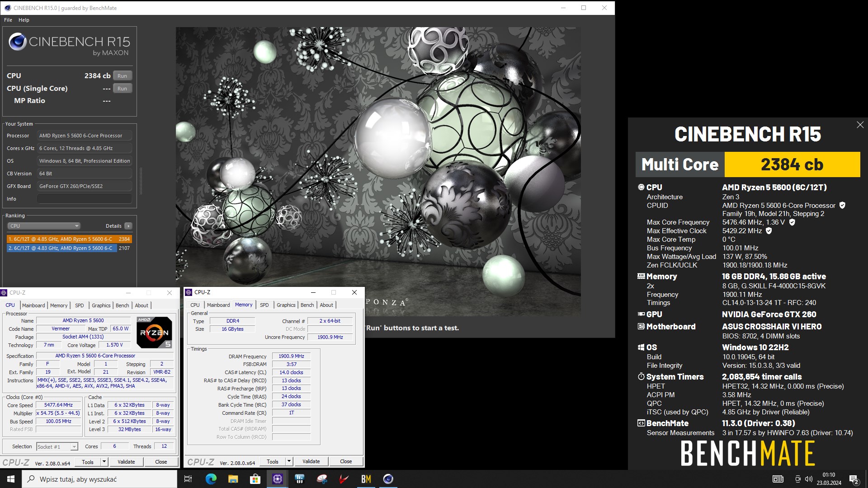This screenshot has height=488, width=868.
Task: Click Tools button in left CPU-Z window
Action: click(x=88, y=462)
